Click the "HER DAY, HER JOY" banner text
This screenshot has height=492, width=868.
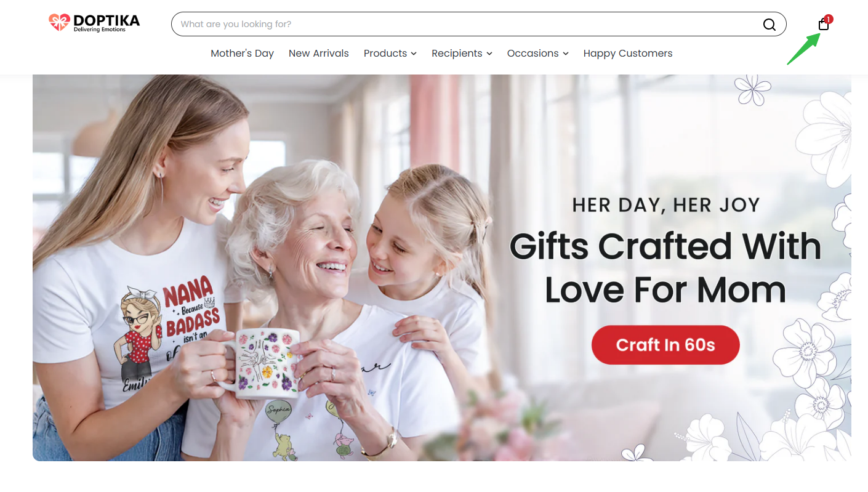666,205
